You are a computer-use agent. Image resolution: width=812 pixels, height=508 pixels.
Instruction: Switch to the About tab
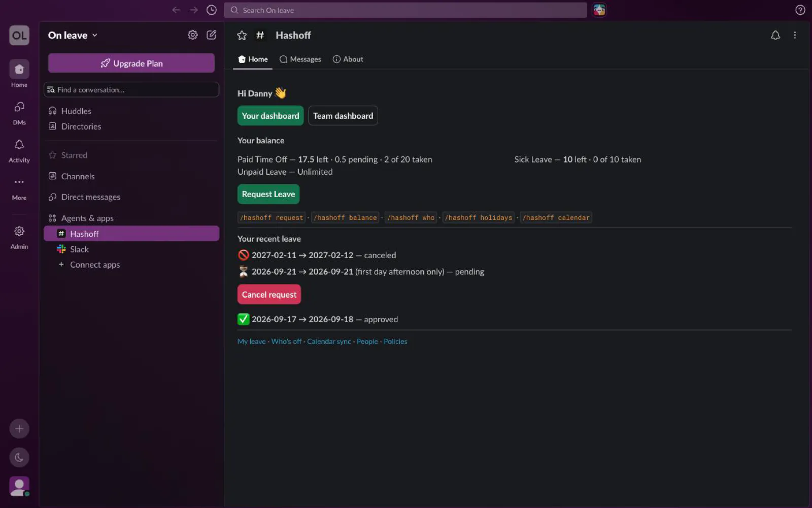coord(348,59)
